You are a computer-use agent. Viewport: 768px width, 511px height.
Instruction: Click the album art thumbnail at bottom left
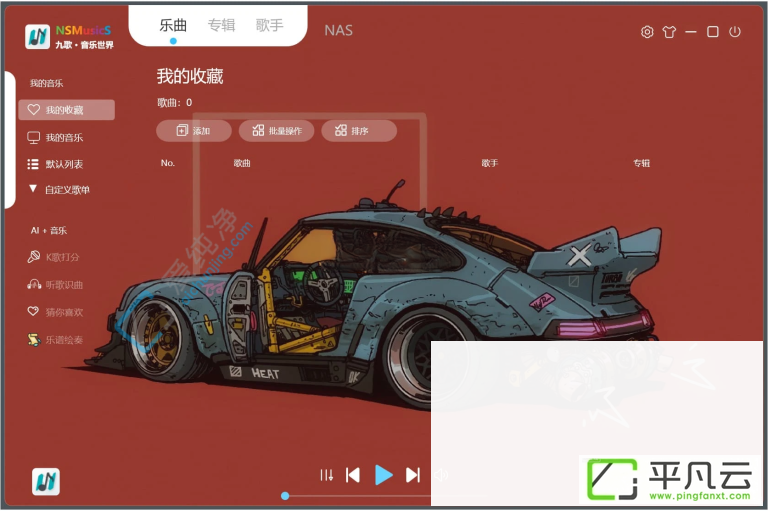pos(46,482)
